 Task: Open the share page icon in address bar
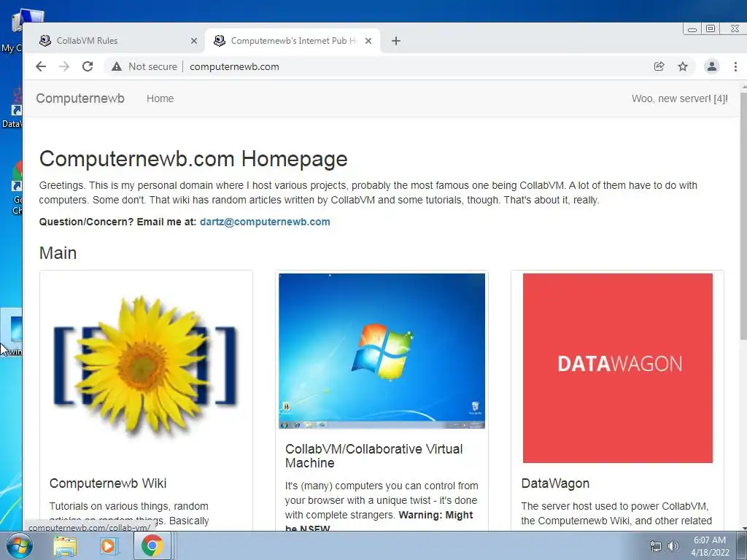click(x=659, y=66)
